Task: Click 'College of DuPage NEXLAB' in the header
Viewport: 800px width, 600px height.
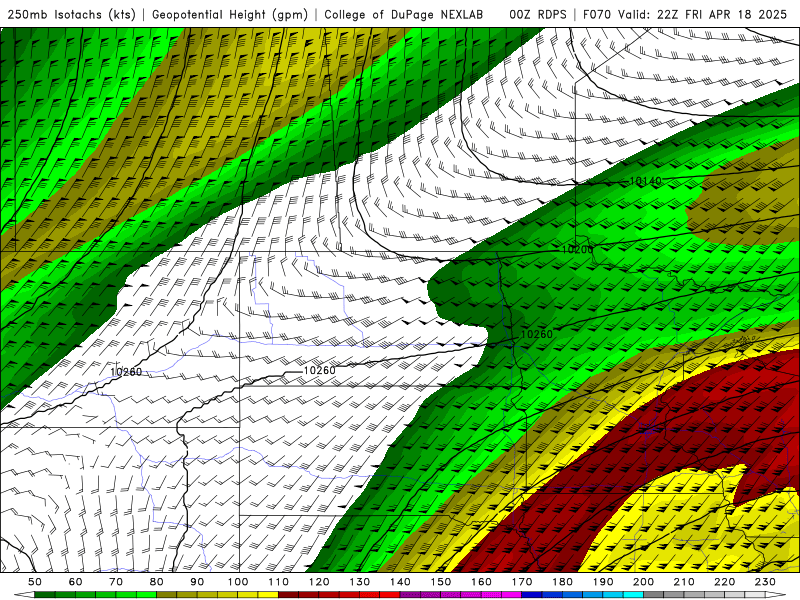Action: tap(404, 14)
